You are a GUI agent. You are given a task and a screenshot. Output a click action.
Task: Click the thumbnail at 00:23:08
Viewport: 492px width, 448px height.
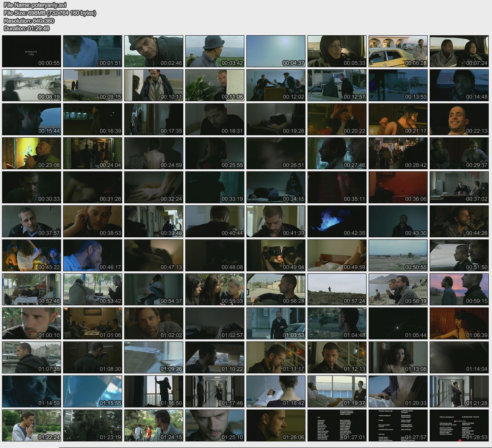pos(32,153)
